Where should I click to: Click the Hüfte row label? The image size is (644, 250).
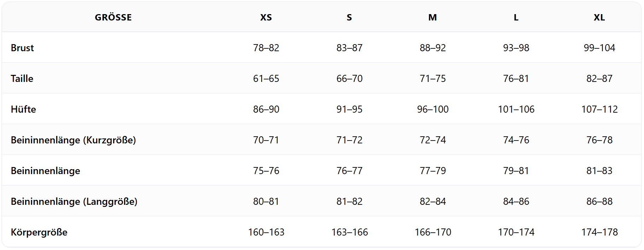23,109
